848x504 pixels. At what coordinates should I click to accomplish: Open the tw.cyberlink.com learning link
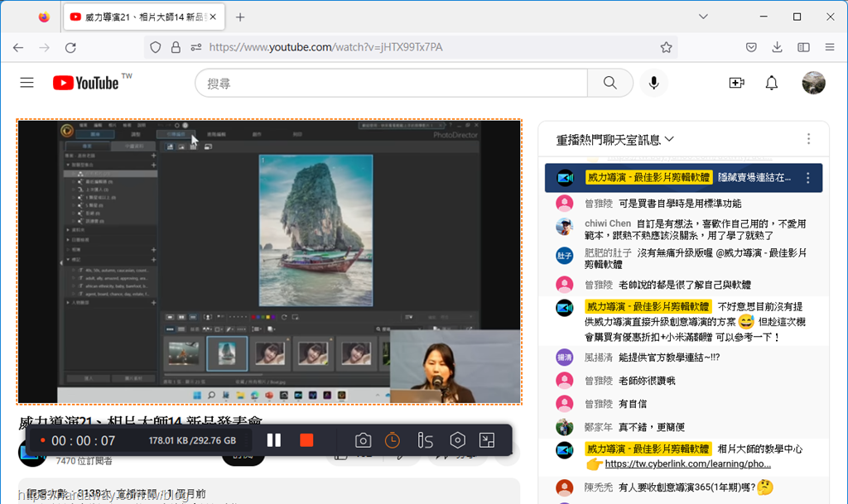(x=687, y=464)
